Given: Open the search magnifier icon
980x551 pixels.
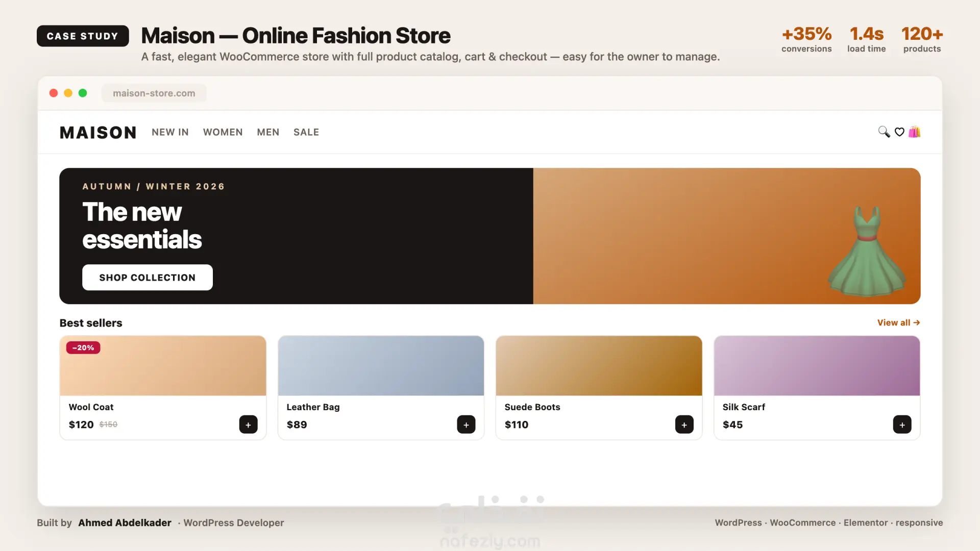Looking at the screenshot, I should (884, 132).
